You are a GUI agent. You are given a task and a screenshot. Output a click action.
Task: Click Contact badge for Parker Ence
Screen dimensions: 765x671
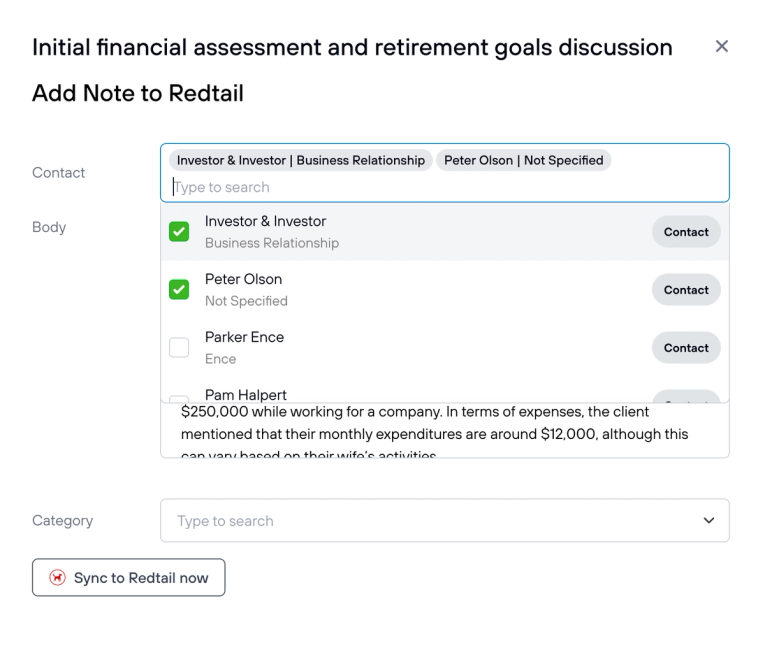(686, 348)
